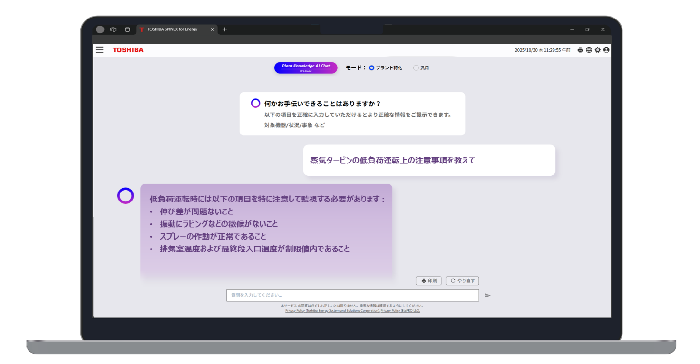Open the user account icon
Image resolution: width=700 pixels, height=364 pixels.
coord(606,50)
